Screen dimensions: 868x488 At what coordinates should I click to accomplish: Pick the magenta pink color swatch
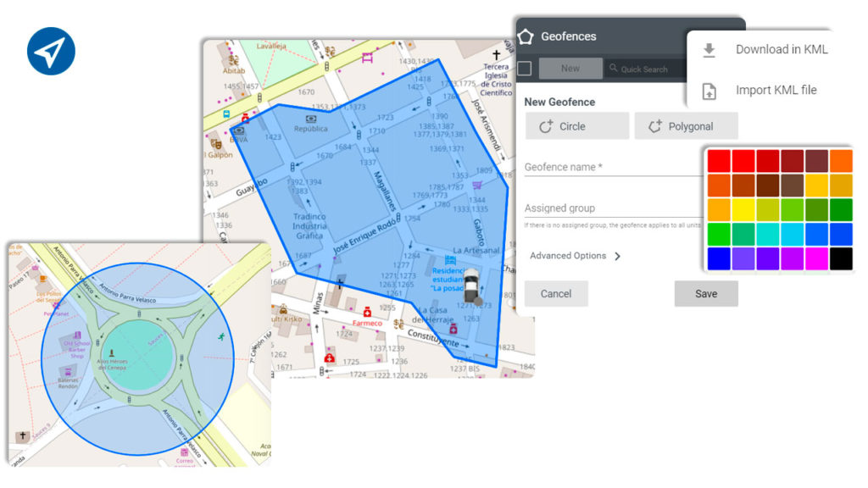[x=816, y=258]
